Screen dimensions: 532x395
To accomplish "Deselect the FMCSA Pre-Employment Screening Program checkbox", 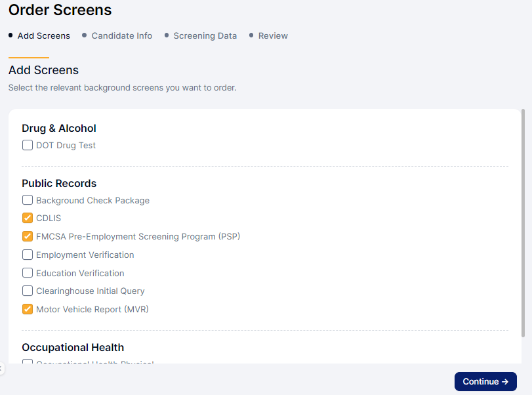I will [x=28, y=236].
